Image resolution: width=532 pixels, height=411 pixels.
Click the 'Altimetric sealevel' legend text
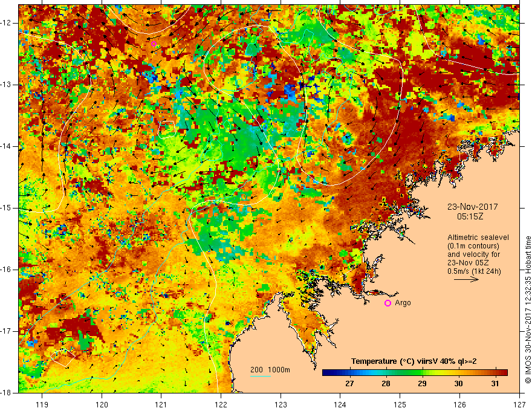click(478, 238)
